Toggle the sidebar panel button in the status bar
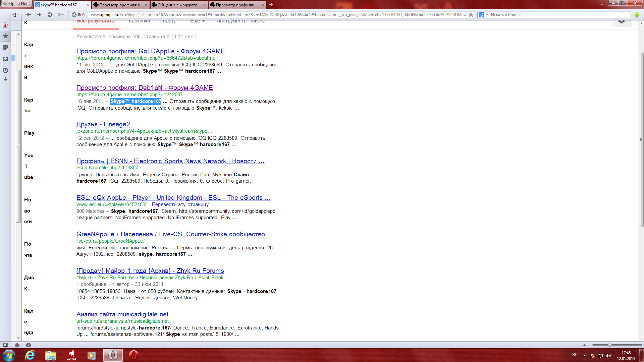The image size is (644, 362). pos(6,345)
